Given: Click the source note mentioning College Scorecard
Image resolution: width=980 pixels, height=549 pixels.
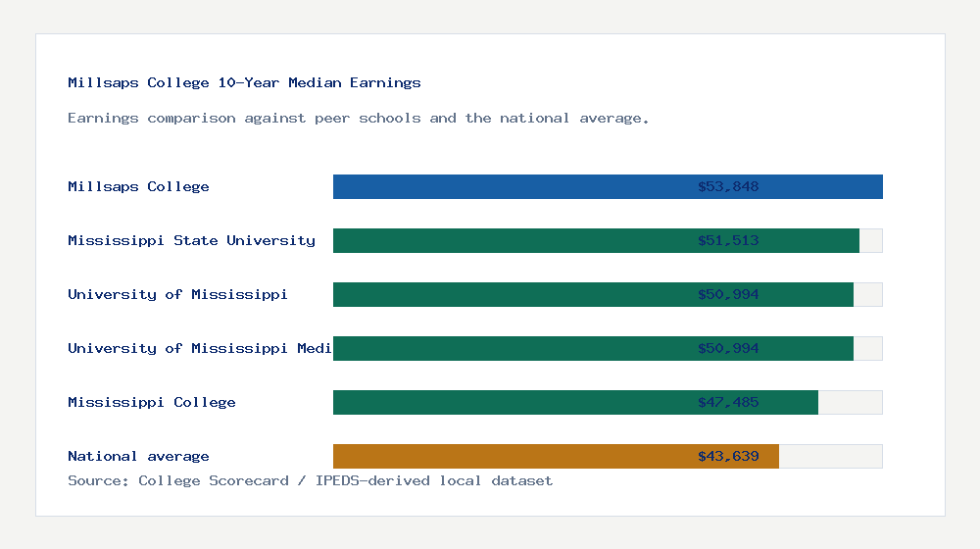Looking at the screenshot, I should point(310,480).
